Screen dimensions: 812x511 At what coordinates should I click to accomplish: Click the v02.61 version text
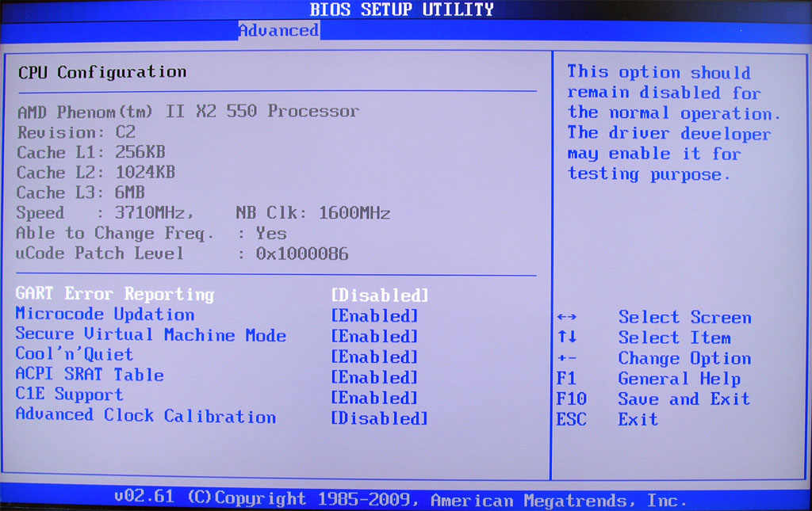click(x=144, y=497)
